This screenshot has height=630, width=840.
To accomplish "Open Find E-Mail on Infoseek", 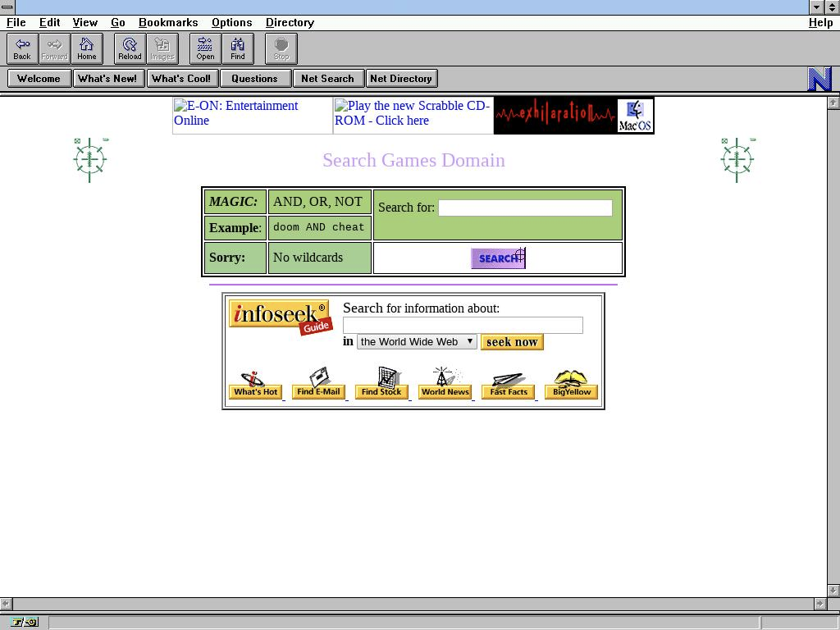I will pyautogui.click(x=318, y=384).
